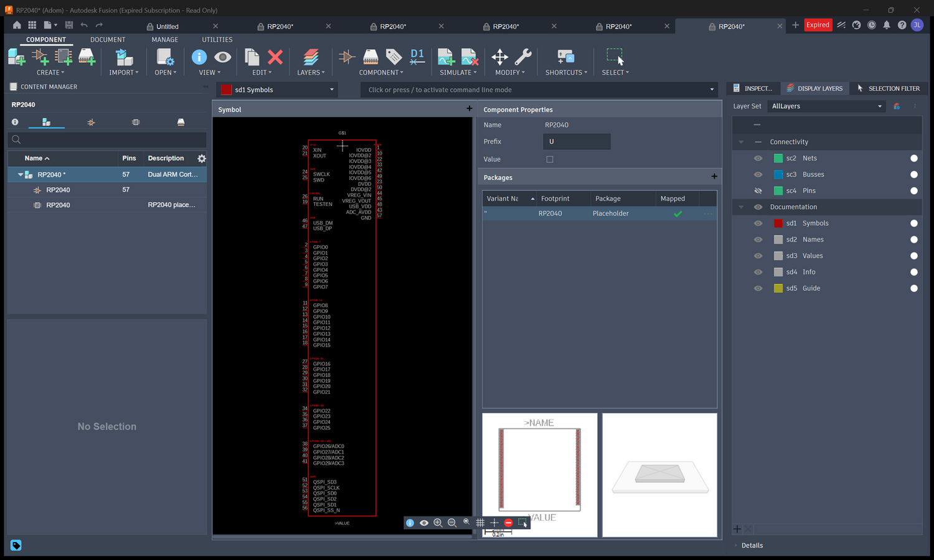Screen dimensions: 934x560
Task: Click the grid icon in canvas toolbar
Action: click(480, 523)
